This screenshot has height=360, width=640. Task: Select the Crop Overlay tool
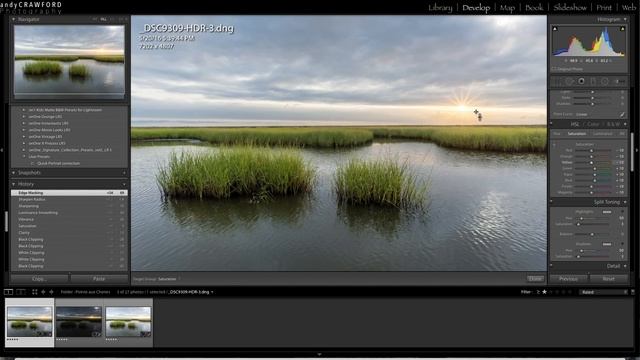(557, 81)
